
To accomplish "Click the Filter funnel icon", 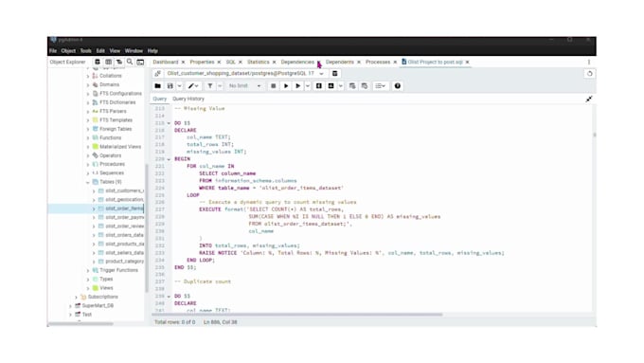I will point(210,86).
